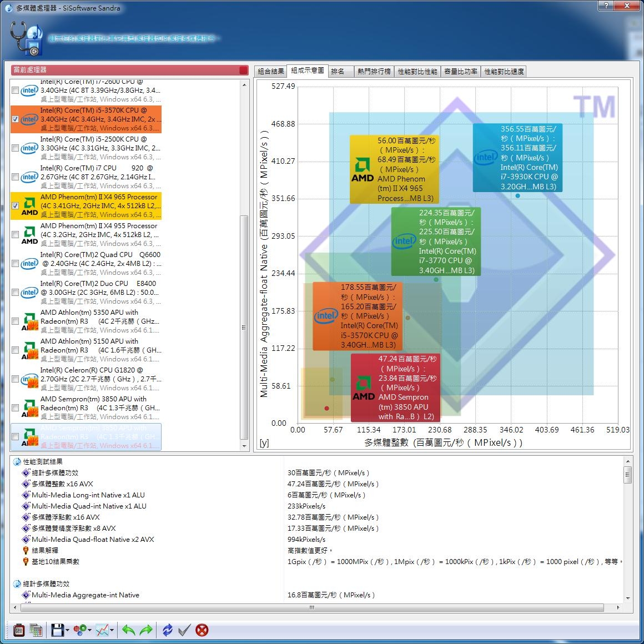Check the Intel Core i7 920 checkbox
The height and width of the screenshot is (644, 644).
coord(15,177)
